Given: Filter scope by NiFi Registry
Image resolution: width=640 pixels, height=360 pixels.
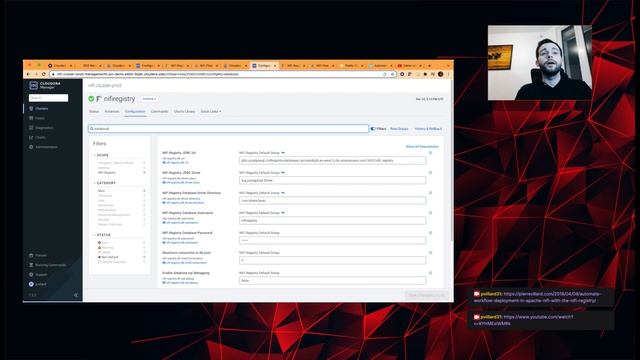Looking at the screenshot, I should 107,173.
